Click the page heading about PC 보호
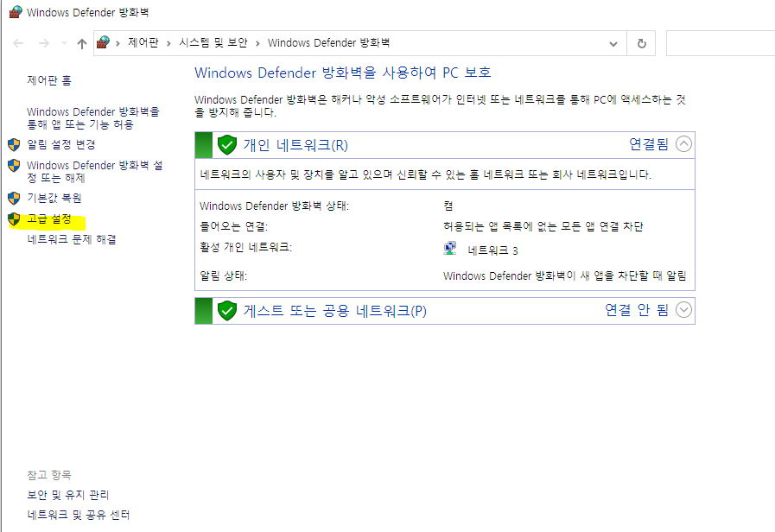775x532 pixels. [342, 73]
